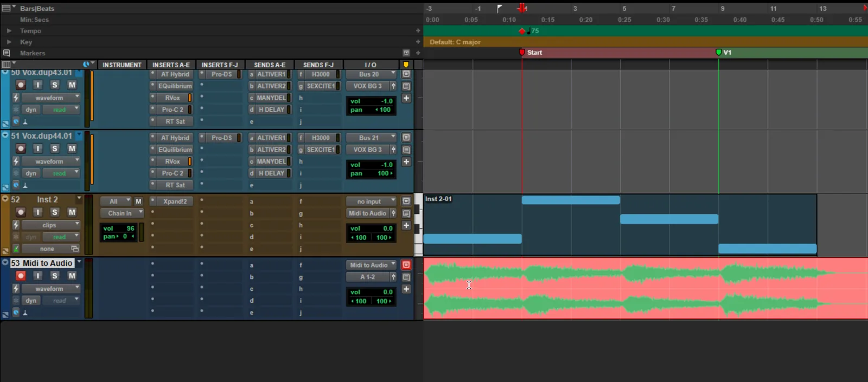This screenshot has width=868, height=382.
Task: Open 'Chain In' MIDI output selector
Action: click(122, 213)
